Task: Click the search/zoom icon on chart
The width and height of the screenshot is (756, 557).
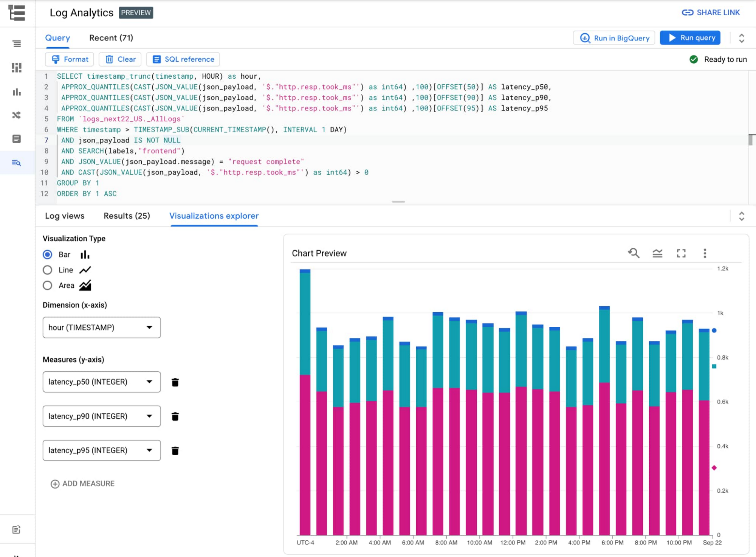Action: (x=634, y=254)
